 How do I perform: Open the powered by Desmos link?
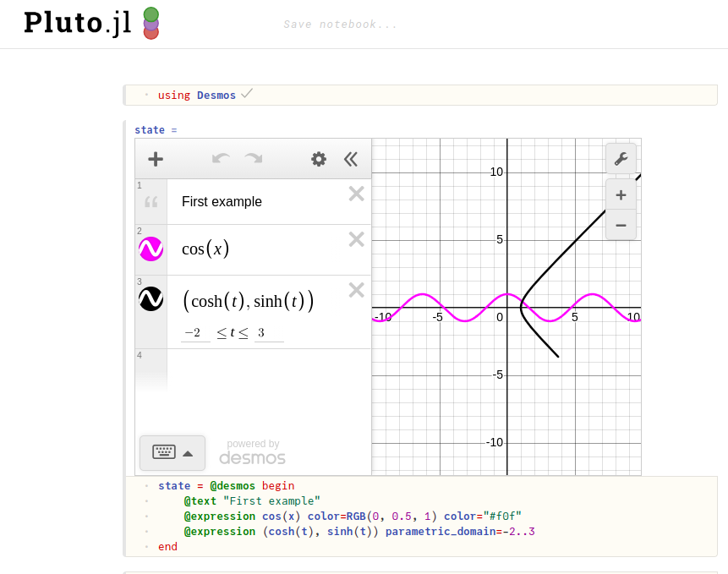[253, 452]
